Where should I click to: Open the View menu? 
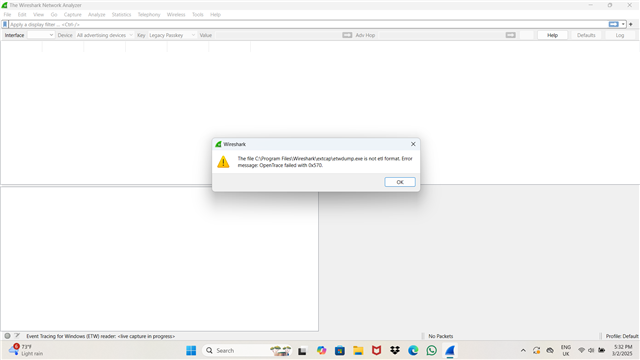click(x=38, y=15)
